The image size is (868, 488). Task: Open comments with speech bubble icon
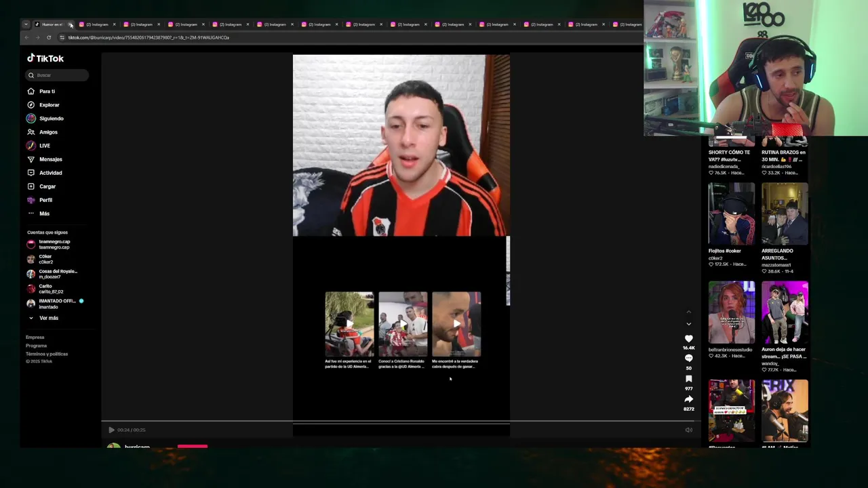click(688, 358)
